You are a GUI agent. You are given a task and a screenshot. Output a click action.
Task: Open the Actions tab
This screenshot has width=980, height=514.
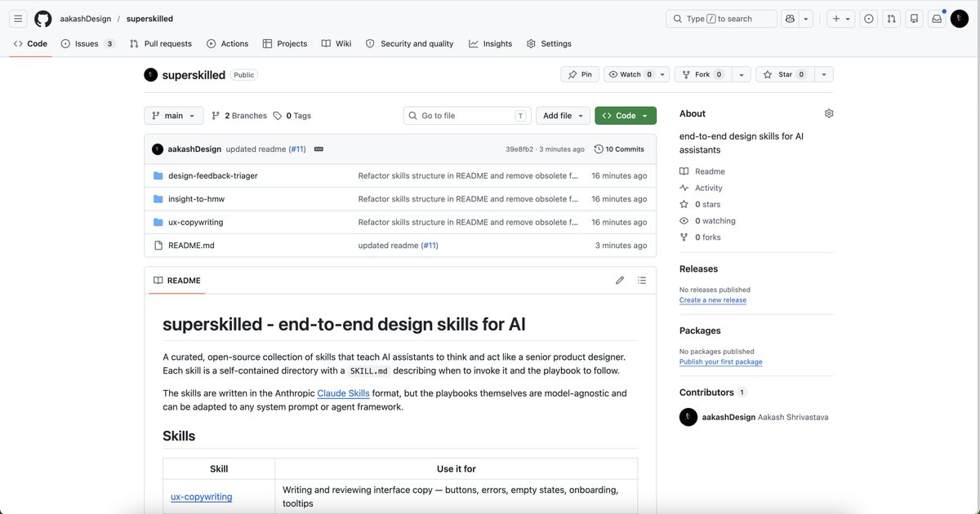227,44
